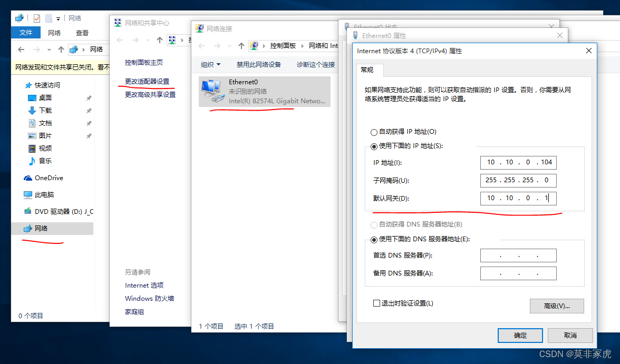Click 诊断这个连接 toolbar button
The width and height of the screenshot is (620, 364).
coord(315,64)
